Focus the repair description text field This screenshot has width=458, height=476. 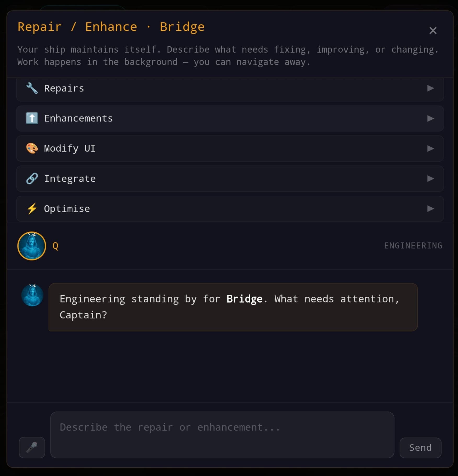coord(222,435)
